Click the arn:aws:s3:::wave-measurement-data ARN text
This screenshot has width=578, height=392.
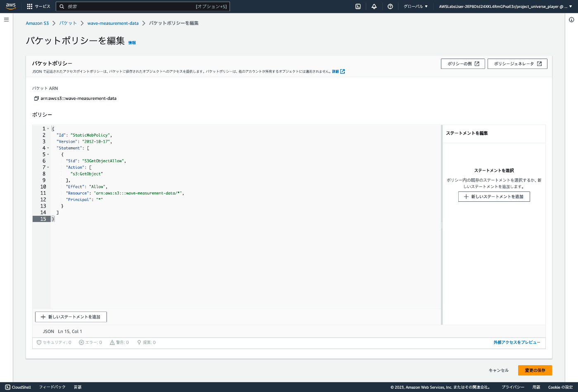click(x=78, y=98)
